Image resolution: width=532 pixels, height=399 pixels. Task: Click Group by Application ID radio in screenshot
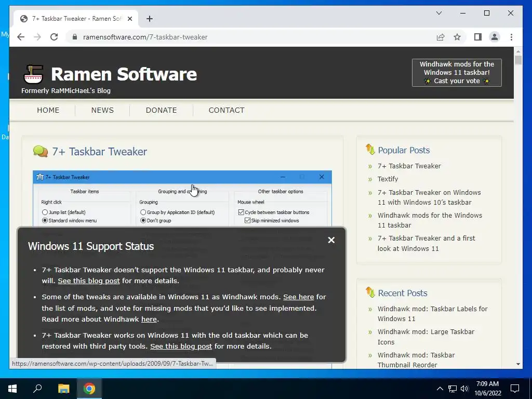pos(143,212)
